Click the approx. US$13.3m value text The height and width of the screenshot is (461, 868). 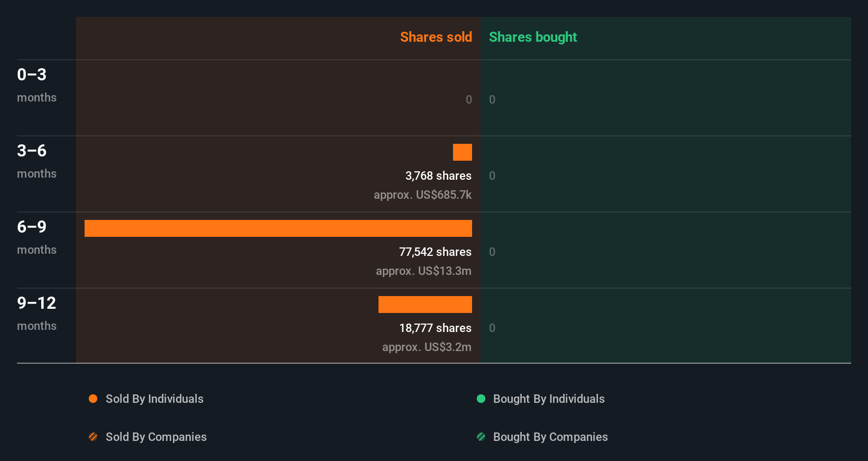pyautogui.click(x=423, y=271)
